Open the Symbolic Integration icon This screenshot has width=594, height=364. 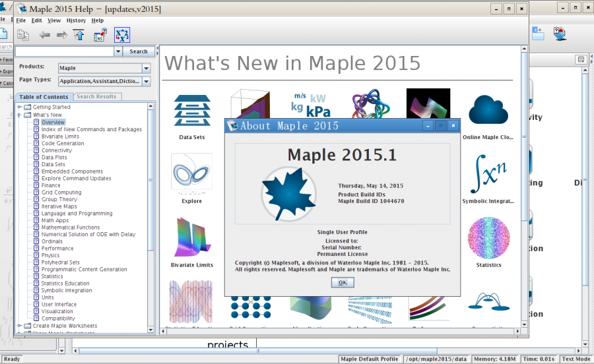pos(488,174)
